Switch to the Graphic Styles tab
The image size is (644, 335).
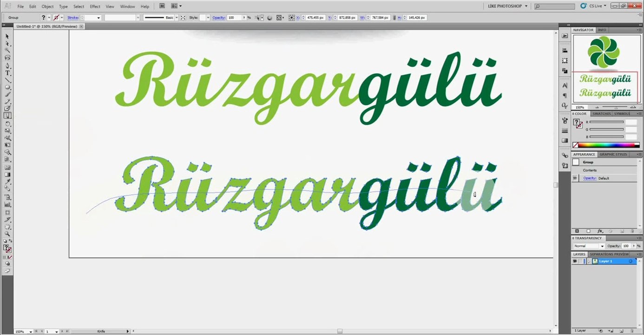613,154
